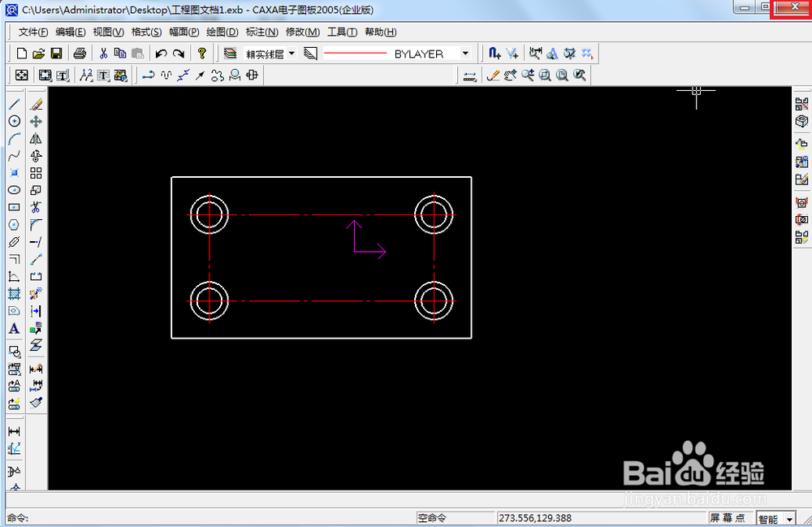The height and width of the screenshot is (527, 812).
Task: Undo the last operation
Action: coord(161,54)
